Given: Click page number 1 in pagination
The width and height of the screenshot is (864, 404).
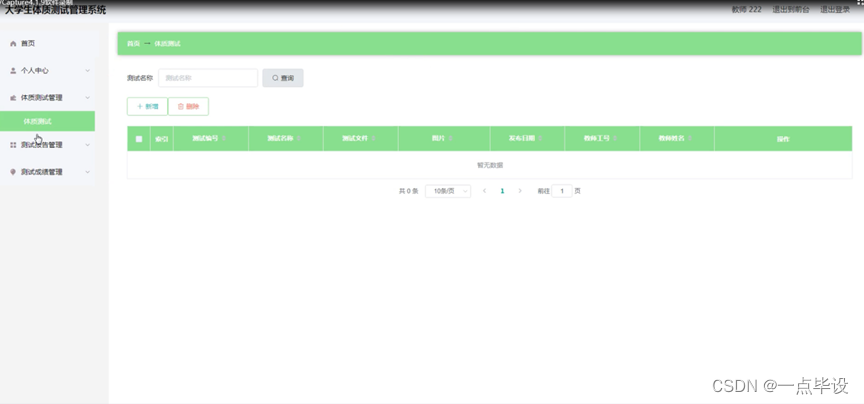Looking at the screenshot, I should 502,191.
